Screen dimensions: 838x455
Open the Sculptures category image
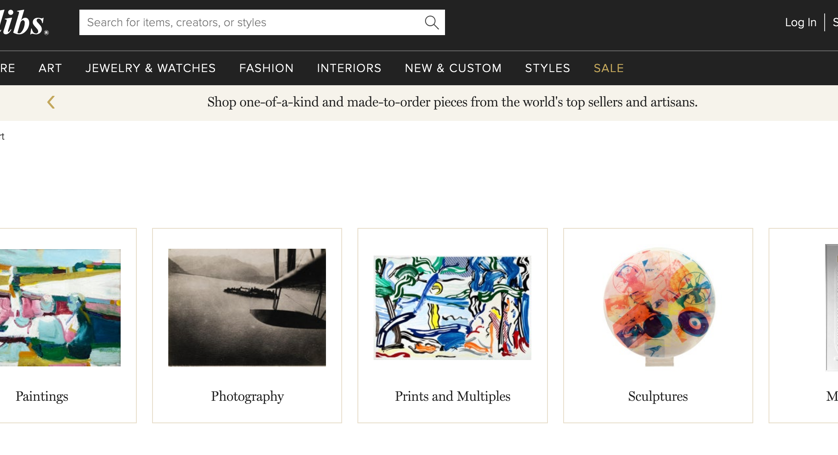tap(658, 307)
